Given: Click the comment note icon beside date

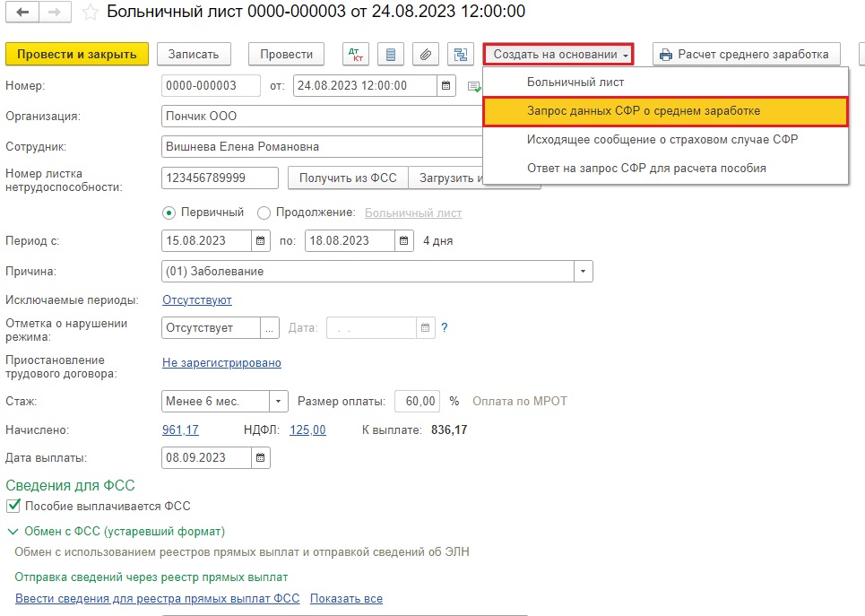Looking at the screenshot, I should (474, 86).
